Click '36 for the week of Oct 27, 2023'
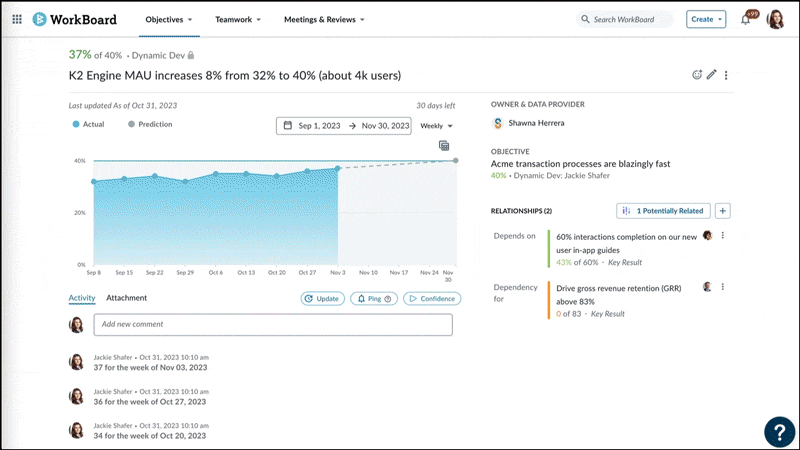800x450 pixels. tap(149, 402)
